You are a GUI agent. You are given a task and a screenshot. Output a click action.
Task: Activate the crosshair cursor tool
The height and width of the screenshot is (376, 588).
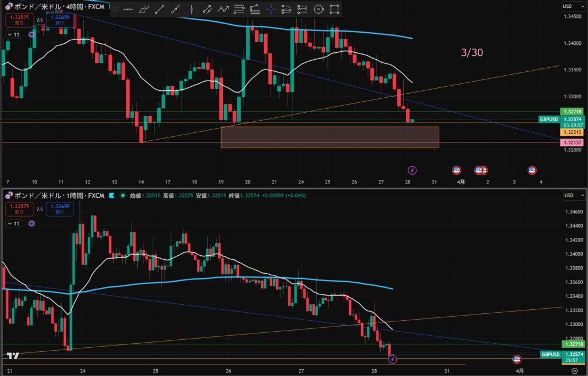pyautogui.click(x=271, y=9)
